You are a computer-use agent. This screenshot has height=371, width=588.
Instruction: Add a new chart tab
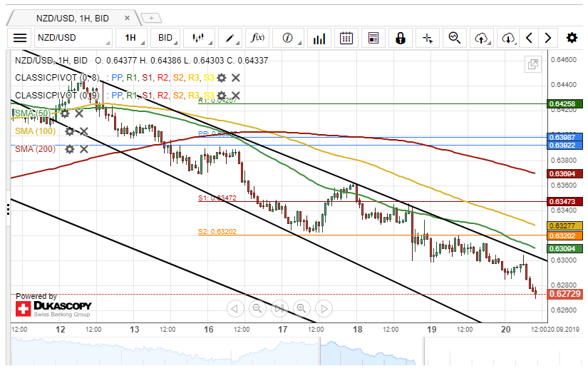click(150, 17)
